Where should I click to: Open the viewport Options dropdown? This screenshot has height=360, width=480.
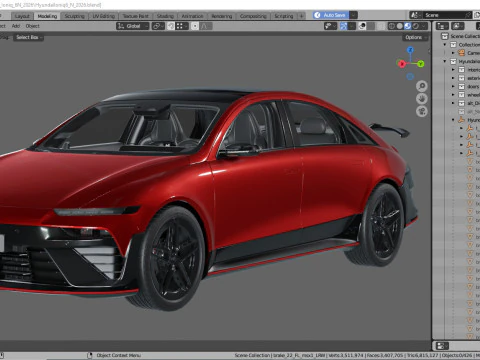[415, 37]
